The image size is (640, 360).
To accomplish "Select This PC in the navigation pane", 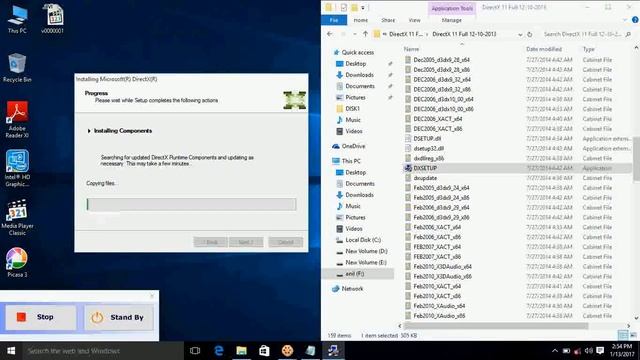I will (x=351, y=161).
